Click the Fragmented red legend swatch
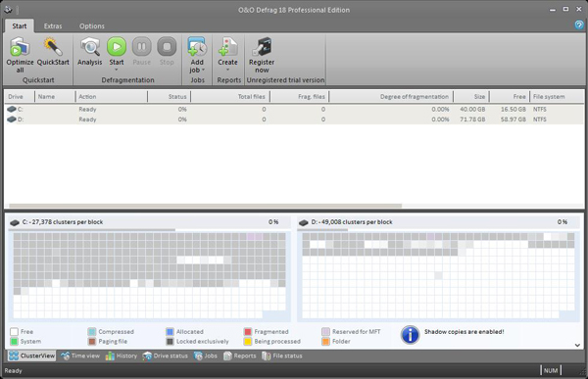This screenshot has width=588, height=379. pos(248,332)
